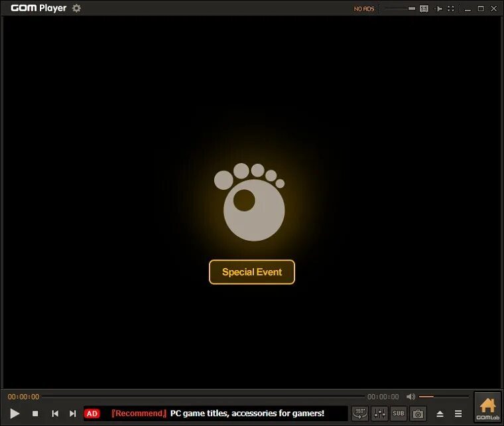This screenshot has height=426, width=504.
Task: Switch to full screen mode
Action: (451, 9)
